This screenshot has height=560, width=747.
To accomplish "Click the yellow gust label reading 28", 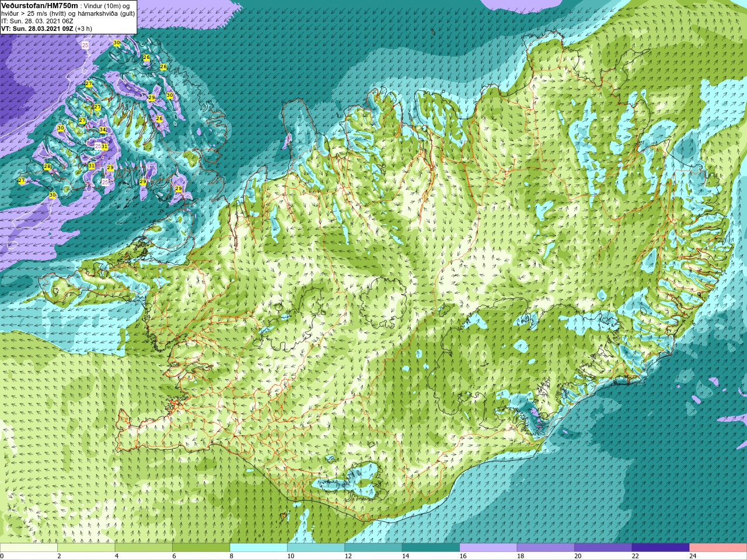I will click(x=47, y=167).
